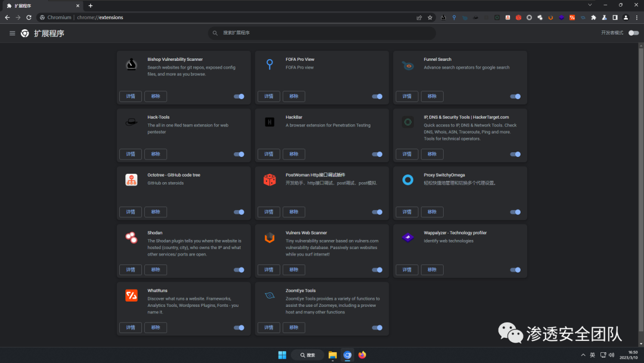Disable the ZoomEye Tools extension
The height and width of the screenshot is (363, 644).
coord(377,328)
